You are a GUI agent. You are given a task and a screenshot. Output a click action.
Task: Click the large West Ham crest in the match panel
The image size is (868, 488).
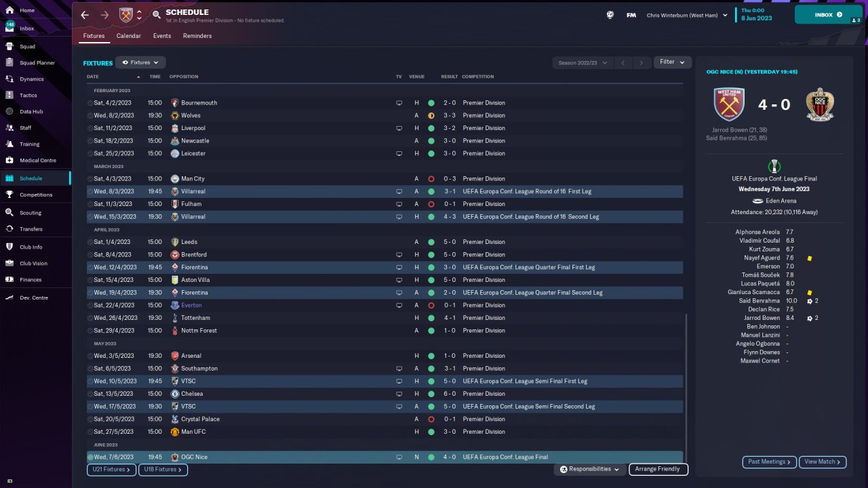click(729, 104)
